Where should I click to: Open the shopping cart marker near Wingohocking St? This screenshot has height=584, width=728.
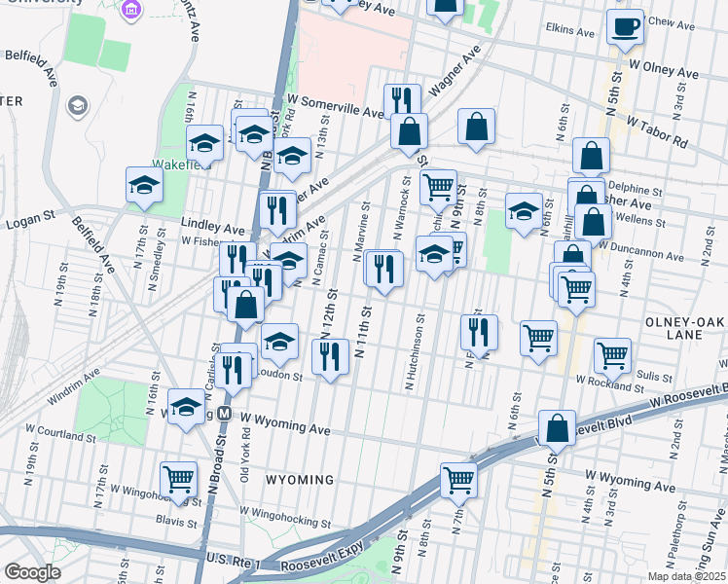tap(178, 479)
